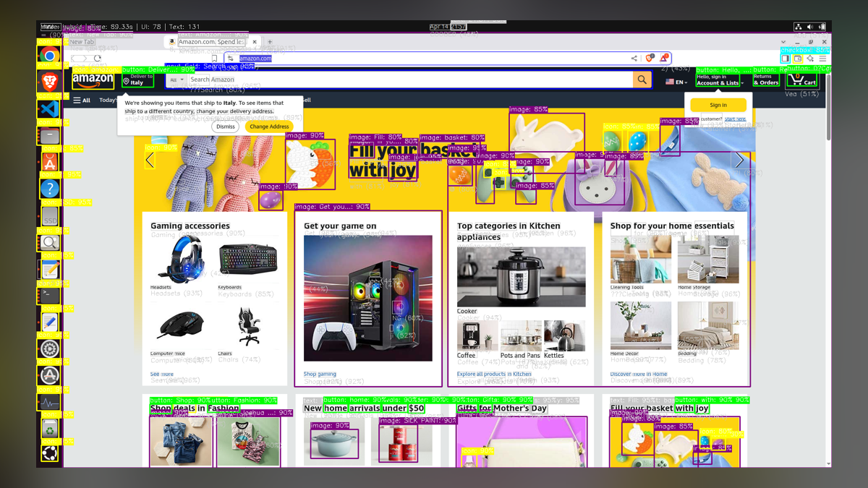This screenshot has width=868, height=488.
Task: Click the Amazon search magnifier button
Action: 642,80
